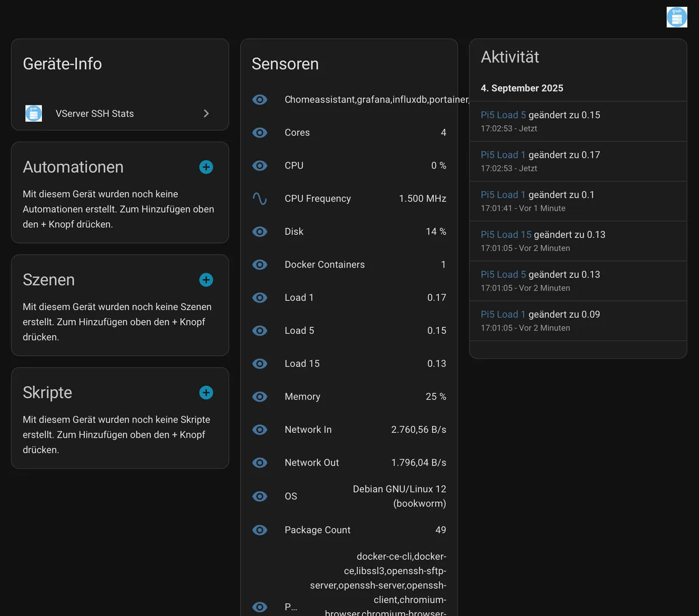Viewport: 699px width, 616px height.
Task: Click eye icon beside Disk sensor
Action: click(x=260, y=232)
